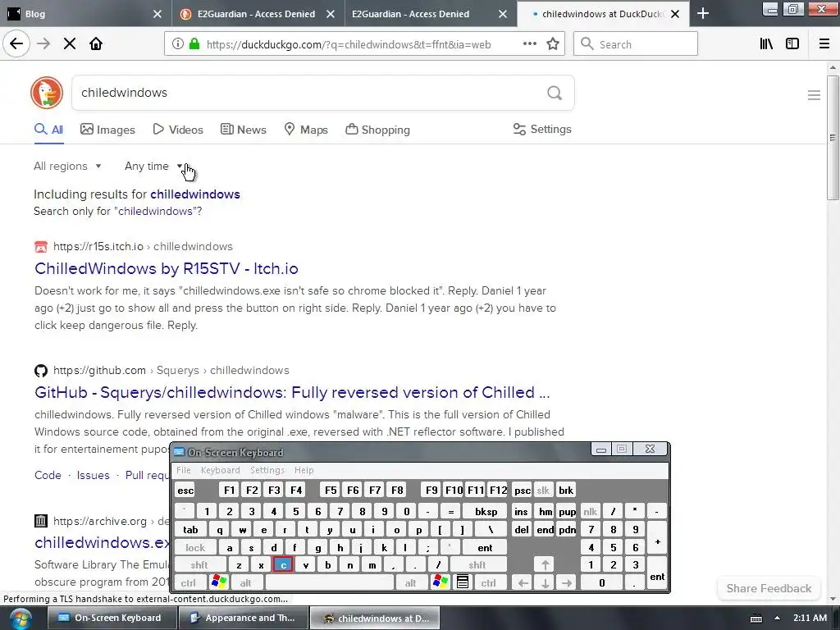
Task: Click the application menu key on keyboard
Action: [x=463, y=582]
